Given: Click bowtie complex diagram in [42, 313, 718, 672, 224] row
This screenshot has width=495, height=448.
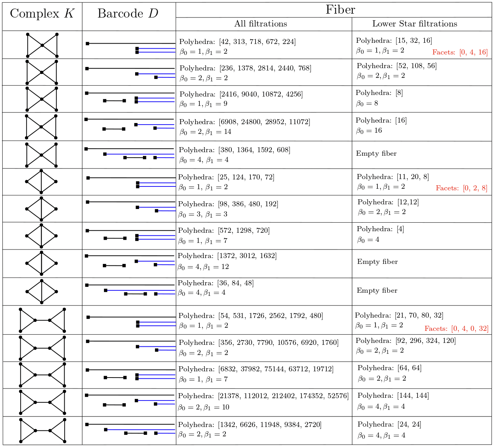Looking at the screenshot, I should (42, 45).
